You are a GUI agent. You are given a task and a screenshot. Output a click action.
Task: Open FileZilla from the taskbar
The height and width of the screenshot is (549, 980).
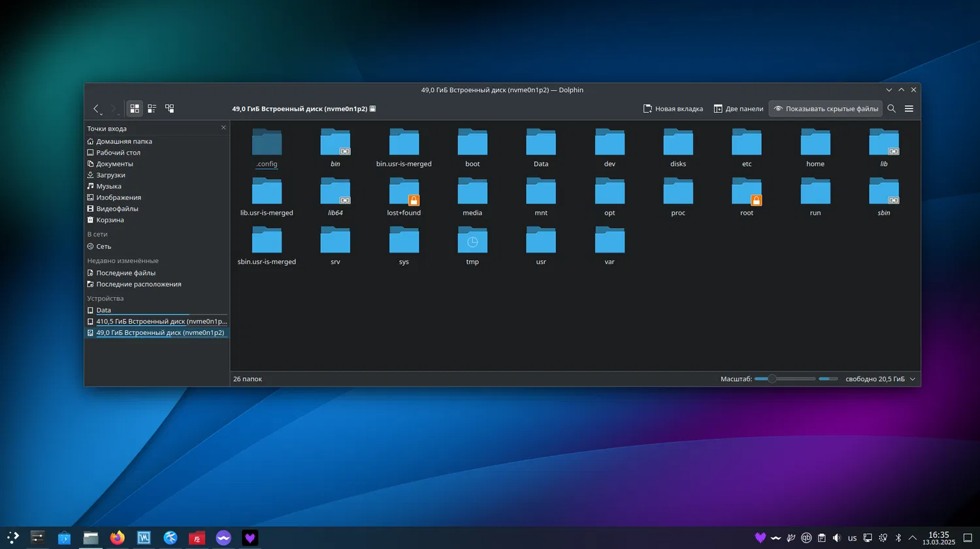(197, 538)
